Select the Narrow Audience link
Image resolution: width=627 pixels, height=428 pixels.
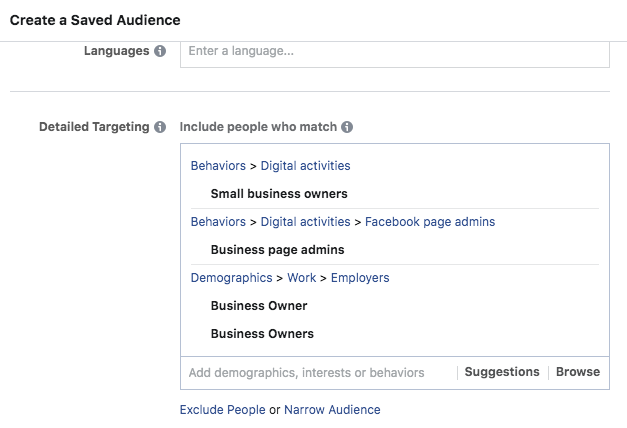point(332,409)
